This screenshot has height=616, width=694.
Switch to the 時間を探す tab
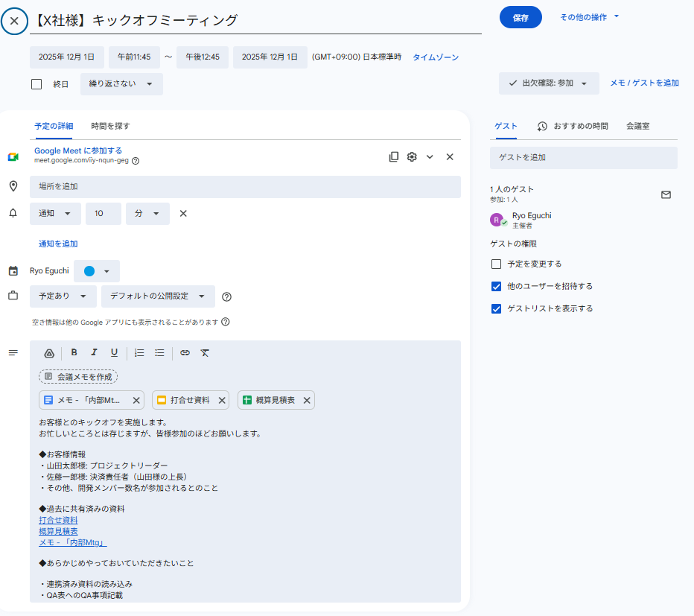click(110, 126)
